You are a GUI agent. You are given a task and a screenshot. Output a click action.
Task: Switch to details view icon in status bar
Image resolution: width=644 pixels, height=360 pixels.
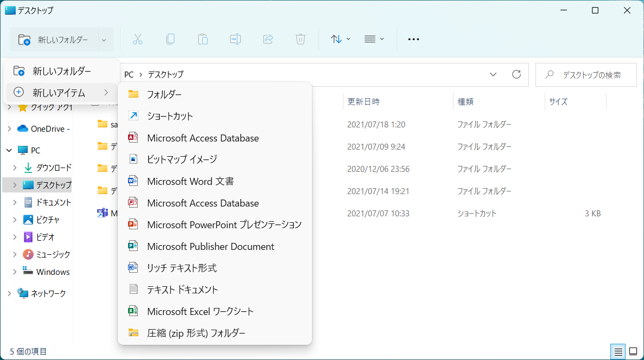click(618, 352)
